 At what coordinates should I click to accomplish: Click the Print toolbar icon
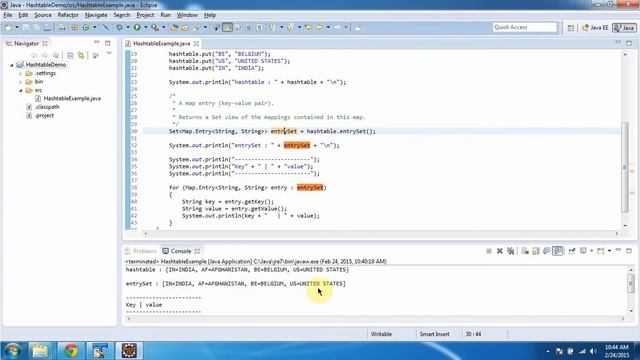point(48,28)
